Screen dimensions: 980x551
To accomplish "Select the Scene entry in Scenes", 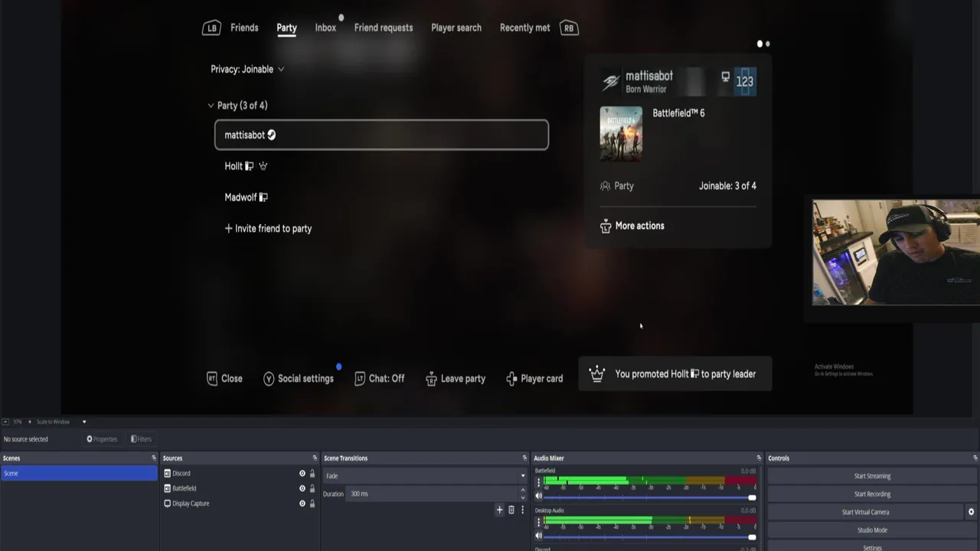I will [x=79, y=473].
